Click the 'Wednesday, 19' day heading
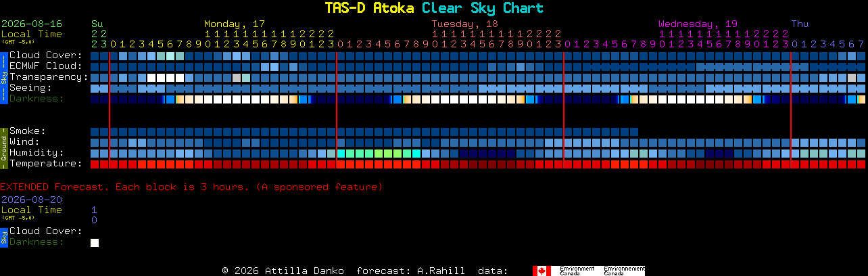Viewport: 868px width, 276px height. pos(698,24)
